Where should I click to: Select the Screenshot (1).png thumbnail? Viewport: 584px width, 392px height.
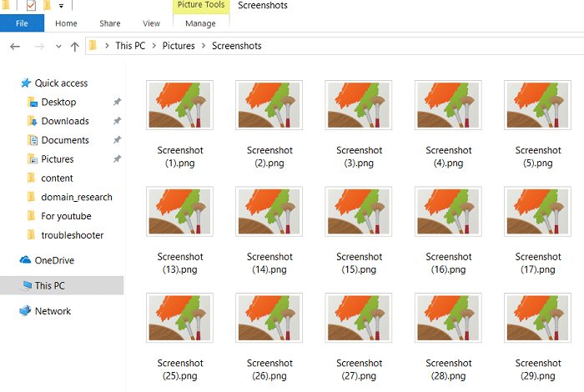(x=179, y=105)
